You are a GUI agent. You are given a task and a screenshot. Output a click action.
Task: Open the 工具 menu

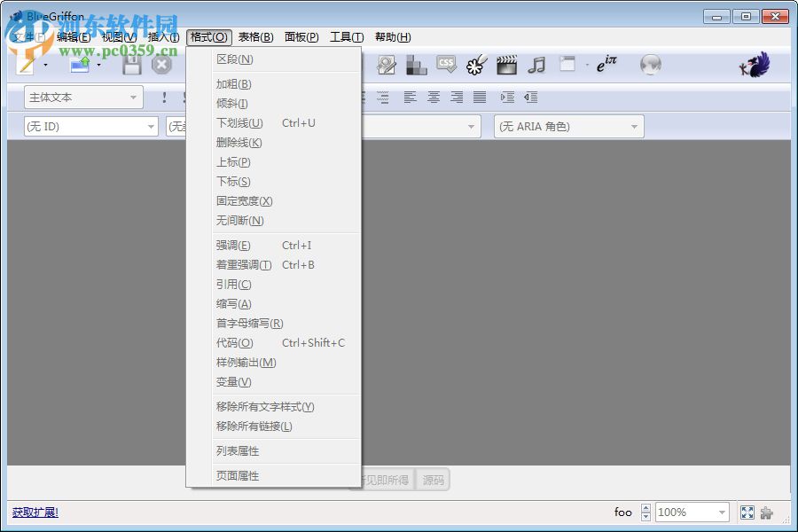tap(346, 37)
